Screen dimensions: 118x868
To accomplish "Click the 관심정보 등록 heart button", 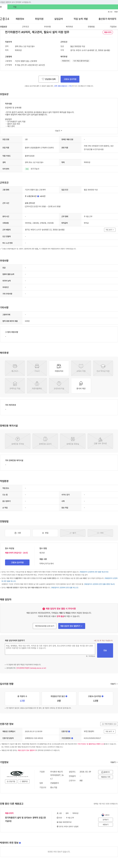I will pos(49,79).
